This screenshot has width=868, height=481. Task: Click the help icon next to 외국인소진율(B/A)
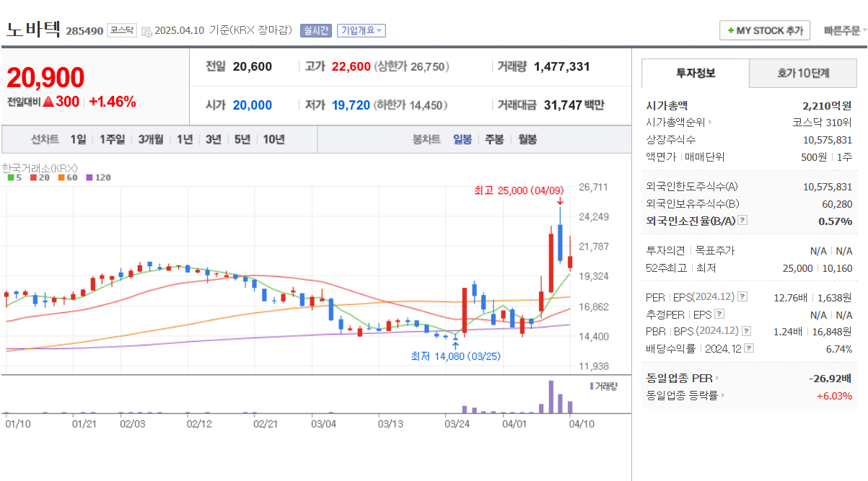click(742, 221)
